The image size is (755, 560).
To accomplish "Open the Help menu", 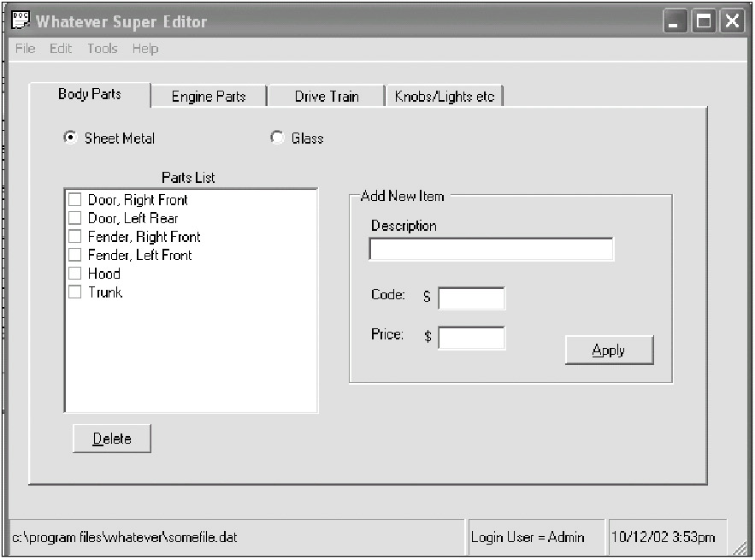I will click(145, 49).
